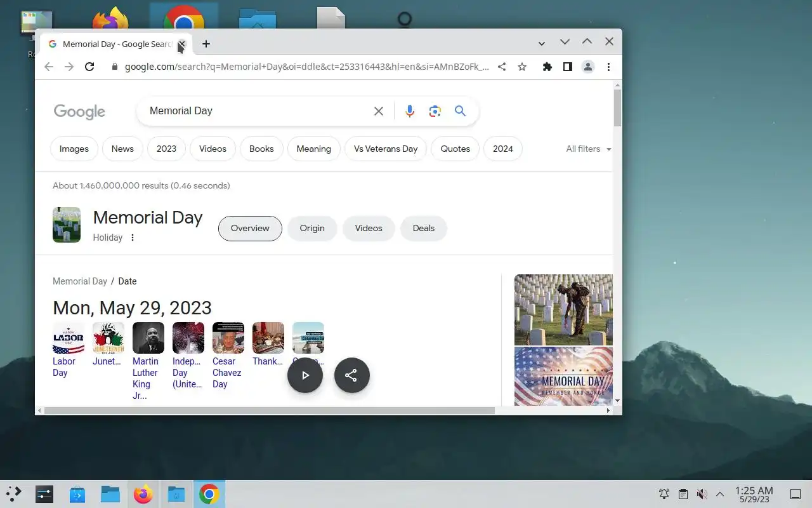Select the Vs Veterans Day chip

386,149
